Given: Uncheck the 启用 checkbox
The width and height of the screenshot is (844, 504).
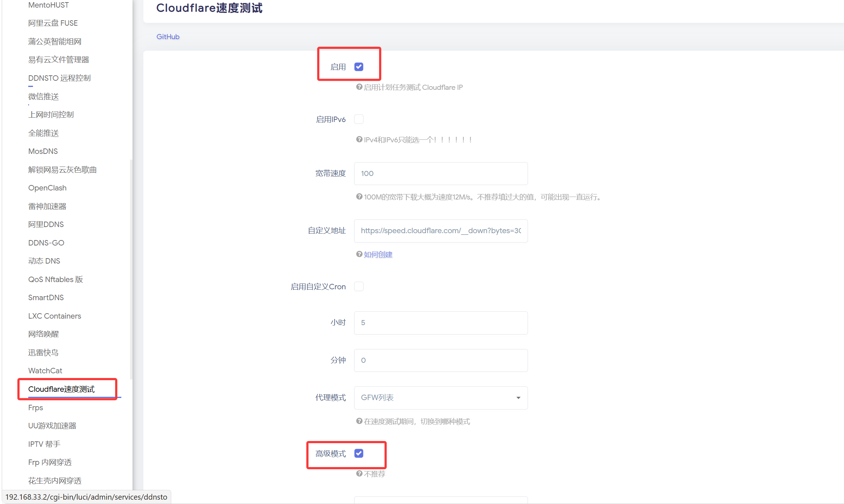Looking at the screenshot, I should pos(359,67).
